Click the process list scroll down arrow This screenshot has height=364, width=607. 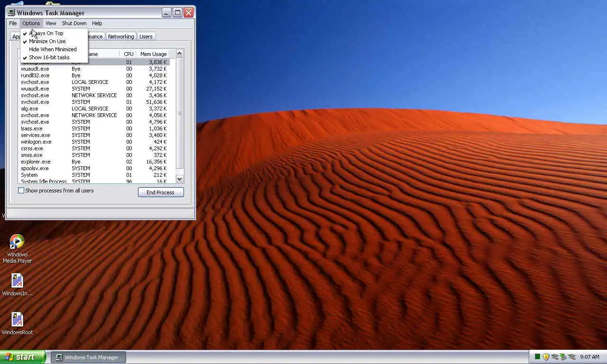pos(179,179)
